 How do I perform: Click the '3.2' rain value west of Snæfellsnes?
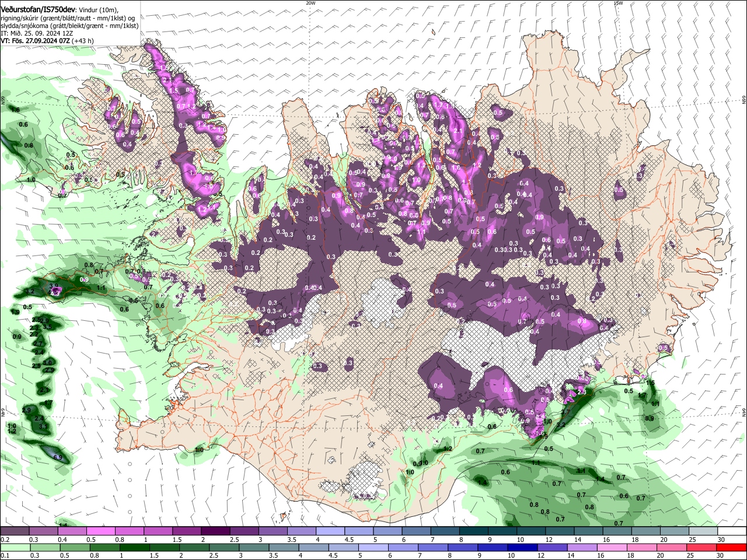click(x=30, y=291)
